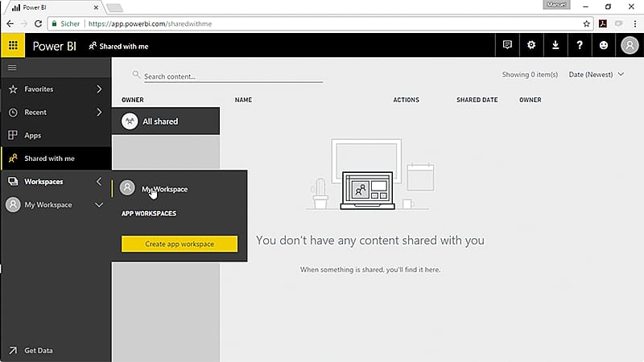Click the Shared with me people icon
This screenshot has height=362, width=644.
[x=13, y=158]
